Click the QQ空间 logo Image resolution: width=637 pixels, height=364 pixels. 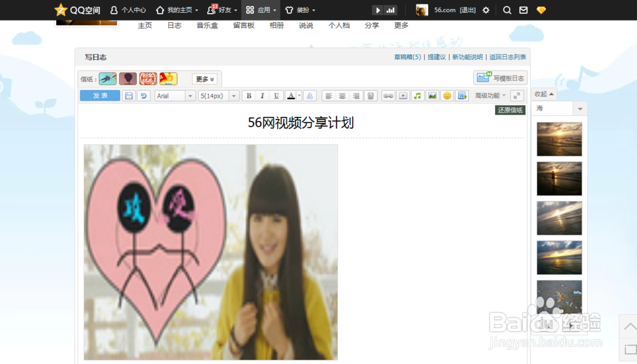pyautogui.click(x=77, y=10)
